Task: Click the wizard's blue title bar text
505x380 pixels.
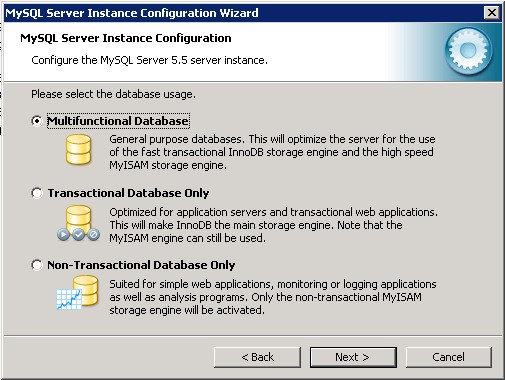Action: tap(132, 13)
